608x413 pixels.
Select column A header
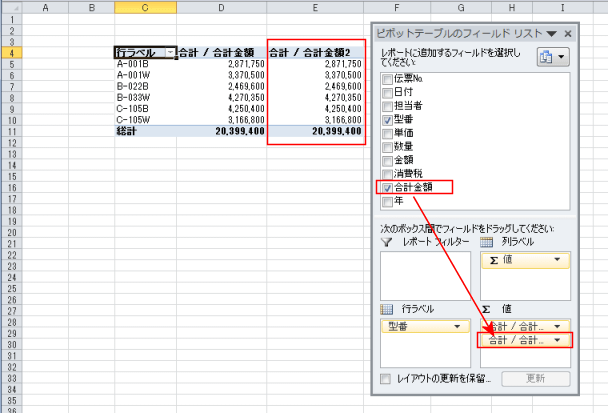45,7
